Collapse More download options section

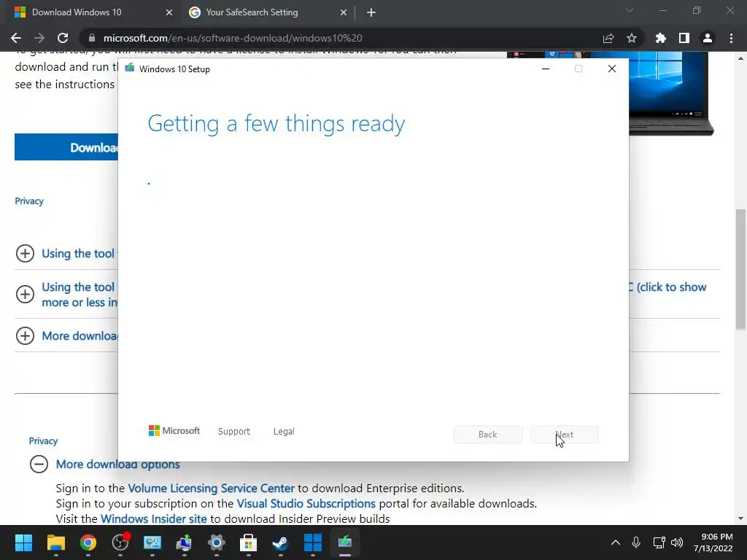click(39, 464)
